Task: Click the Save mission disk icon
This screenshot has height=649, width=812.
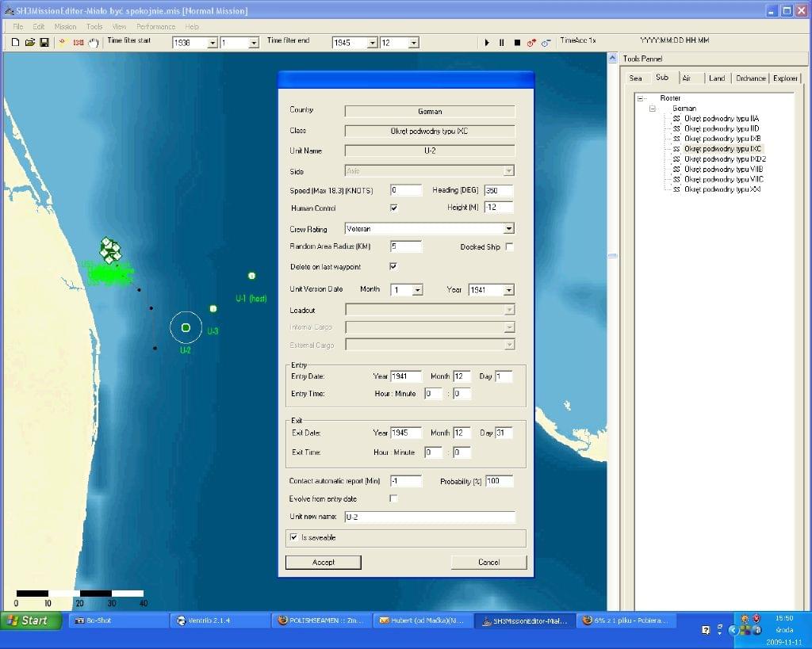Action: tap(44, 42)
